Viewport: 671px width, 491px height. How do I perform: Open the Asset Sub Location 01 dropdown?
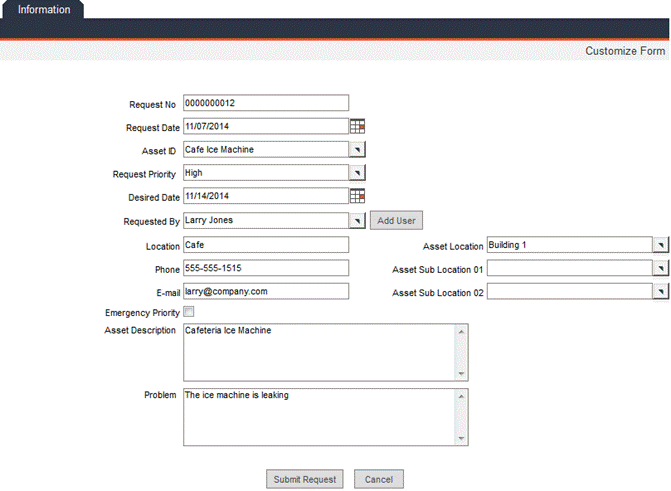tap(660, 268)
